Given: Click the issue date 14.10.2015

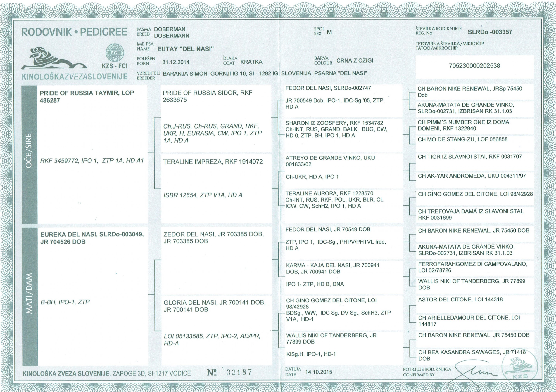Looking at the screenshot, I should click(x=319, y=372).
